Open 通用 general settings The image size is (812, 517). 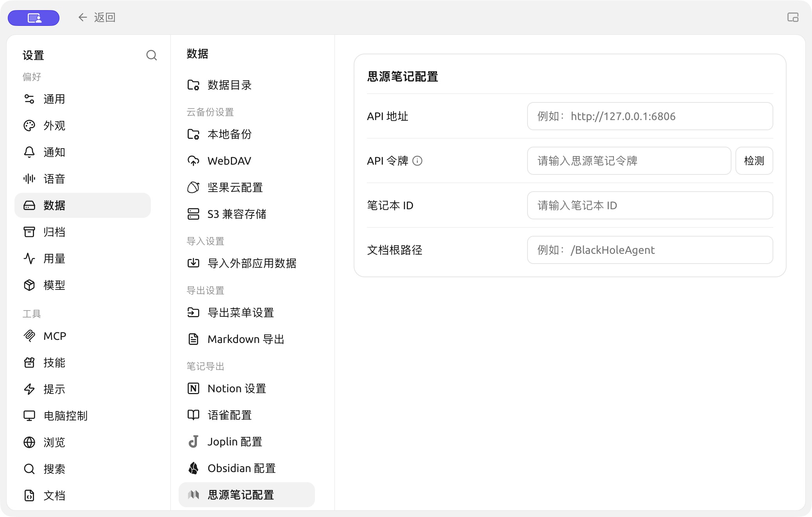(x=82, y=99)
